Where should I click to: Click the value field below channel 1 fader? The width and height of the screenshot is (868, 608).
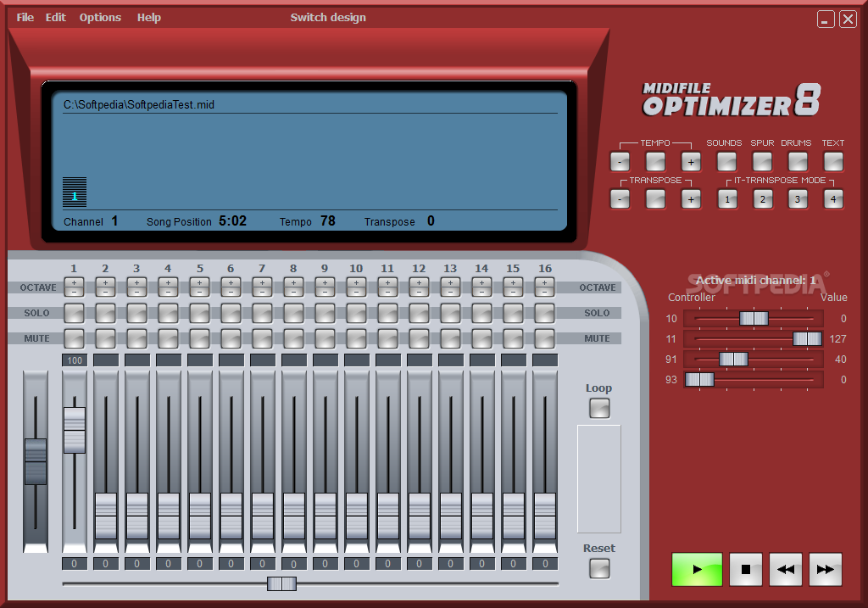(x=75, y=564)
